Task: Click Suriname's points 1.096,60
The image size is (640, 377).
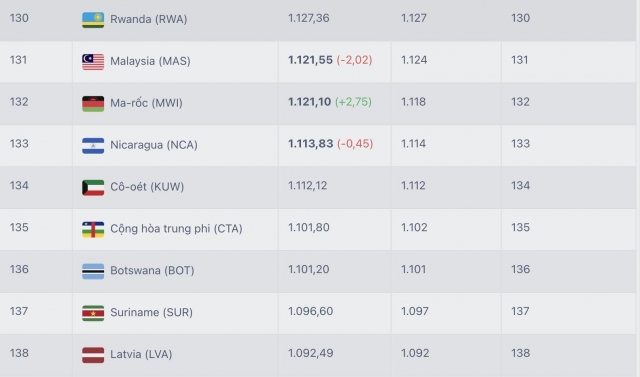Action: (x=310, y=311)
